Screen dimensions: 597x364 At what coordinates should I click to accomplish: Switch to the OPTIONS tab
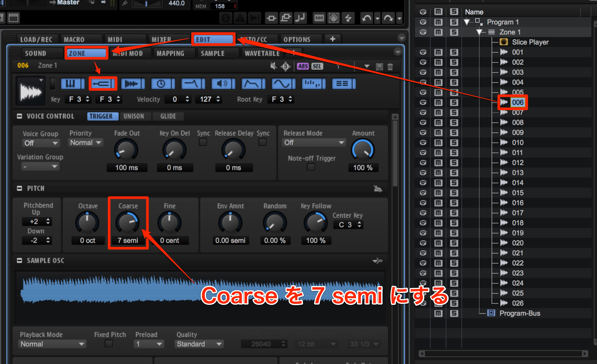coord(301,39)
